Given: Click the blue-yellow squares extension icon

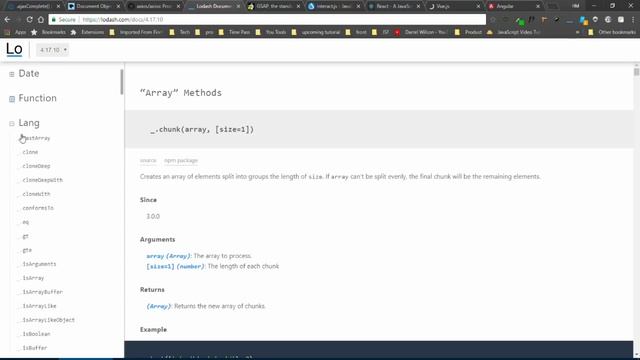Looking at the screenshot, I should (584, 20).
